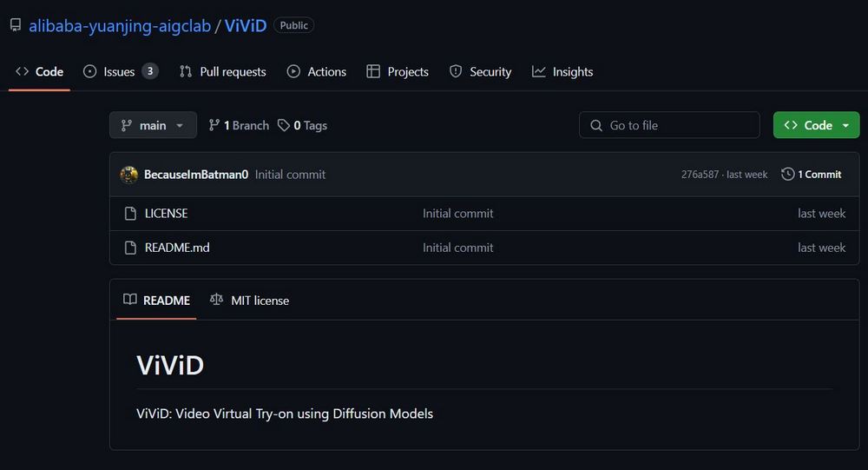Click the LICENSE file icon
This screenshot has height=470, width=868.
[131, 214]
